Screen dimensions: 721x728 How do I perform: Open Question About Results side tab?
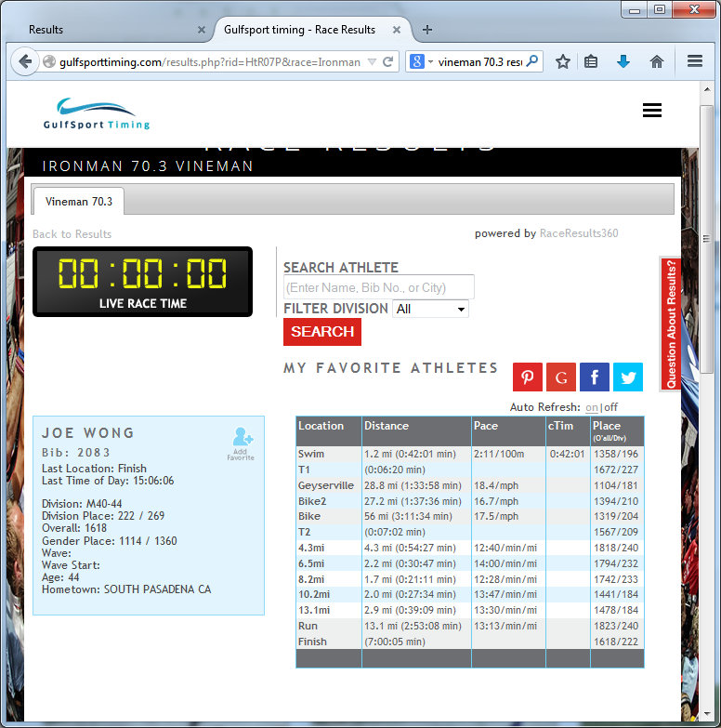pyautogui.click(x=671, y=323)
